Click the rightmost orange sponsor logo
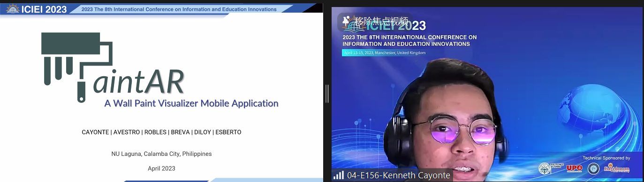The image size is (644, 182). click(x=616, y=168)
